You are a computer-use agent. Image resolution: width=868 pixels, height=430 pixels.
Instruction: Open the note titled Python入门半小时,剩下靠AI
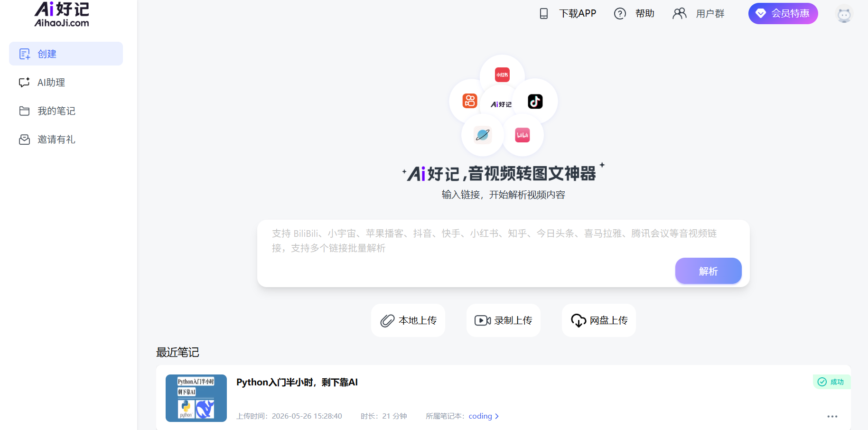tap(297, 382)
